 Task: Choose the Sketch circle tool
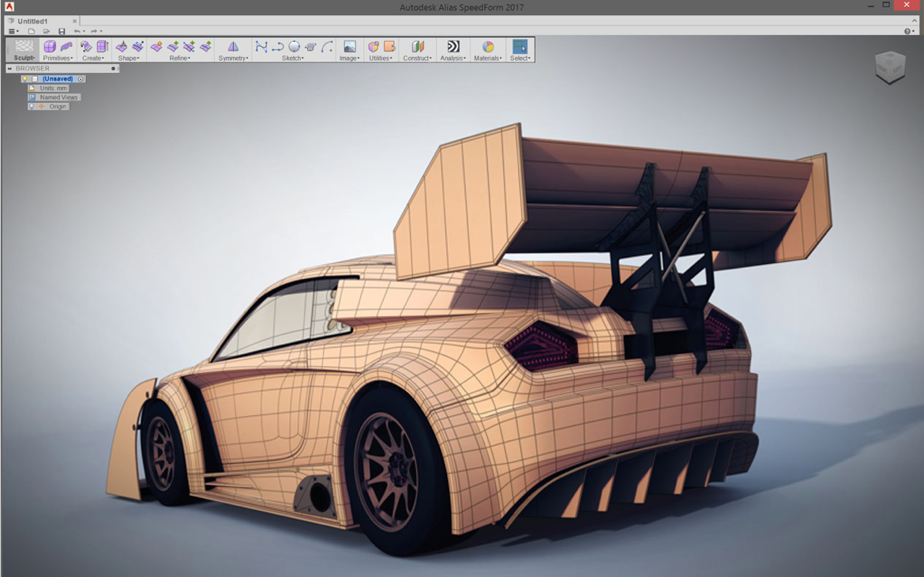pos(294,47)
